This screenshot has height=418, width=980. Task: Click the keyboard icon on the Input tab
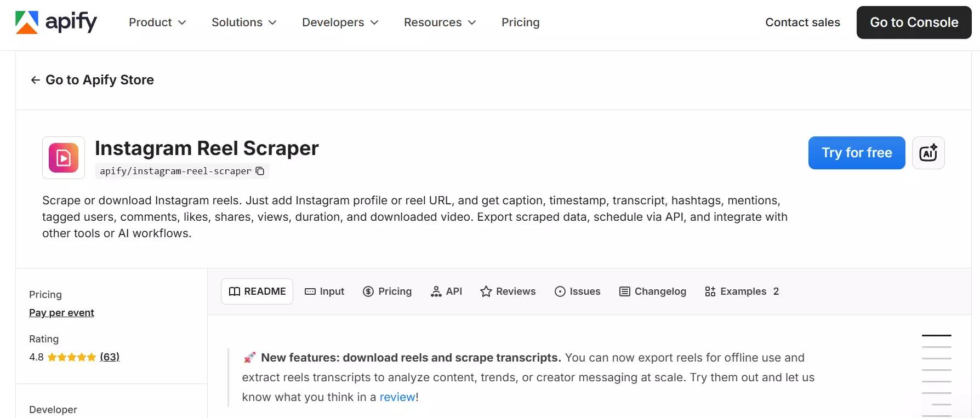[x=310, y=291]
